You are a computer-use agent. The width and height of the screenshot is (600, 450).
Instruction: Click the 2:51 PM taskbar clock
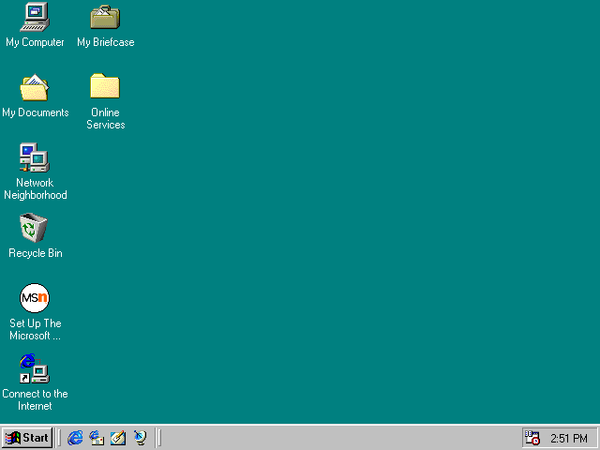pos(569,438)
